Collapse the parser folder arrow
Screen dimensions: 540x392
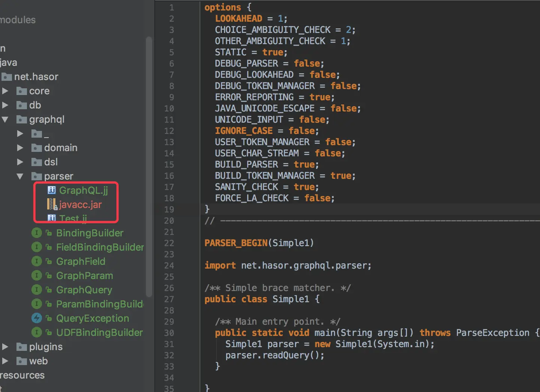[20, 176]
